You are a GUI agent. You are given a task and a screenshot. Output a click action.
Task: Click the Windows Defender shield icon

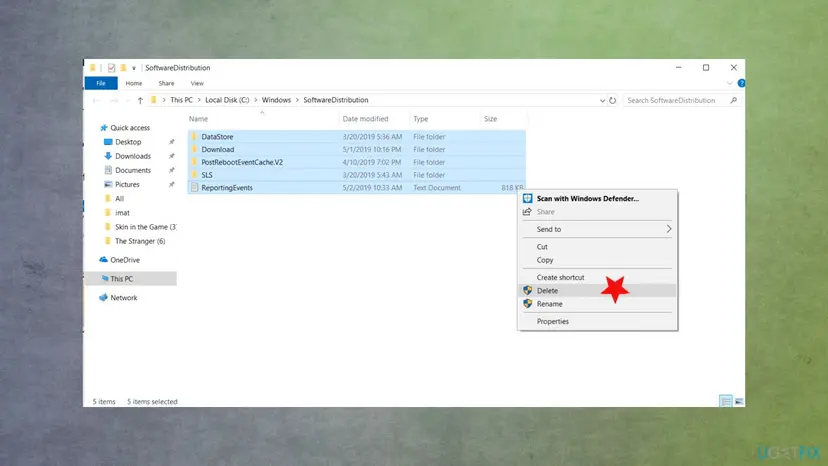tap(527, 199)
